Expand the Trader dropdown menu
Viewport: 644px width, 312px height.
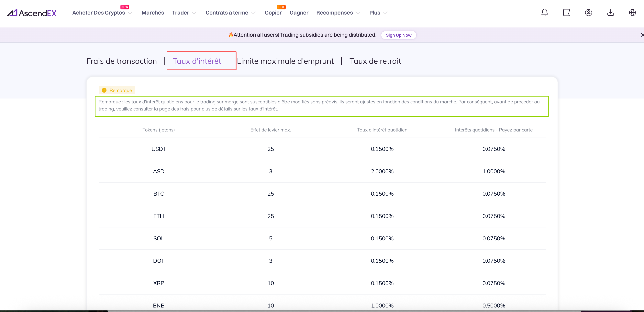click(184, 13)
